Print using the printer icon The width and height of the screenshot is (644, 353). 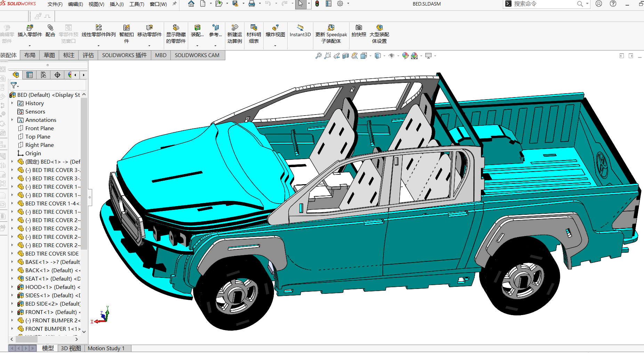tap(252, 4)
